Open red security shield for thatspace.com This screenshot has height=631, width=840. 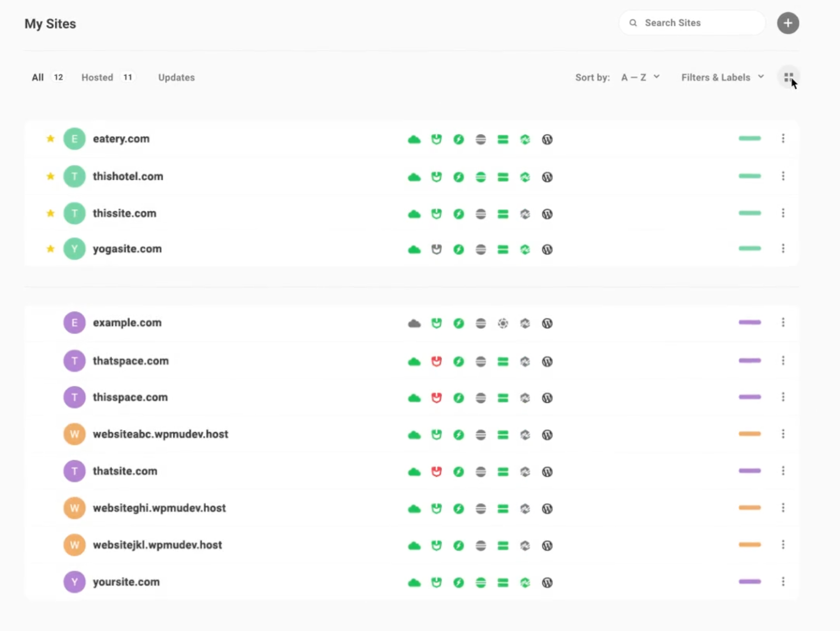pos(436,362)
